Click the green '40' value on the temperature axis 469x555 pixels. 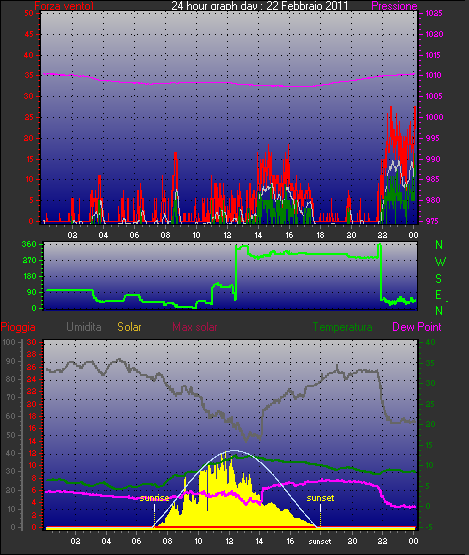point(430,342)
